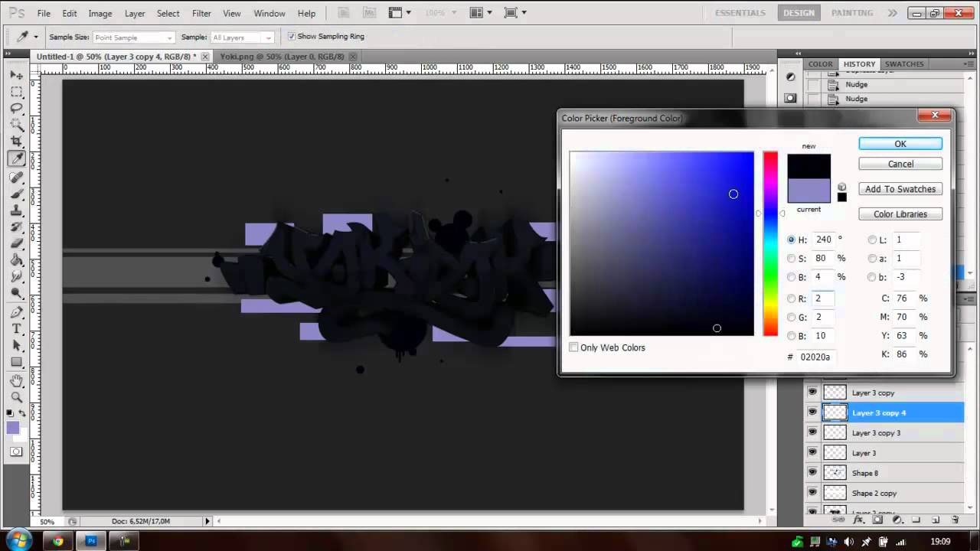Open the Layer menu
Viewport: 980px width, 551px height.
(135, 14)
